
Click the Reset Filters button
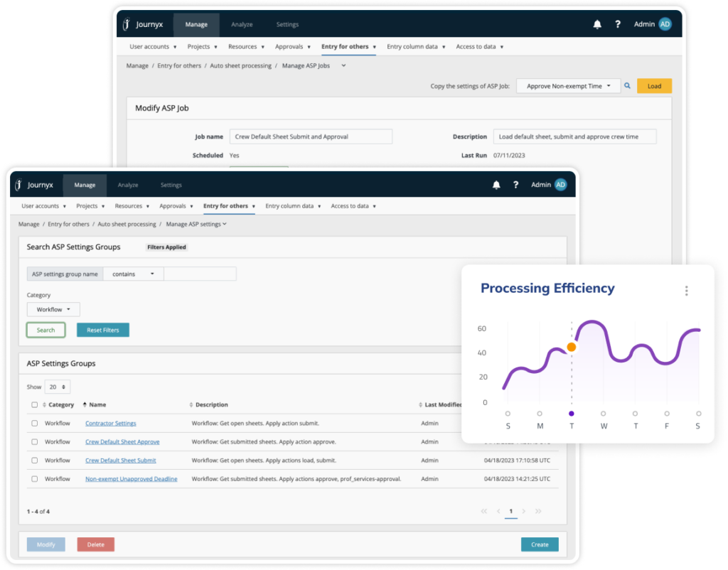(102, 329)
